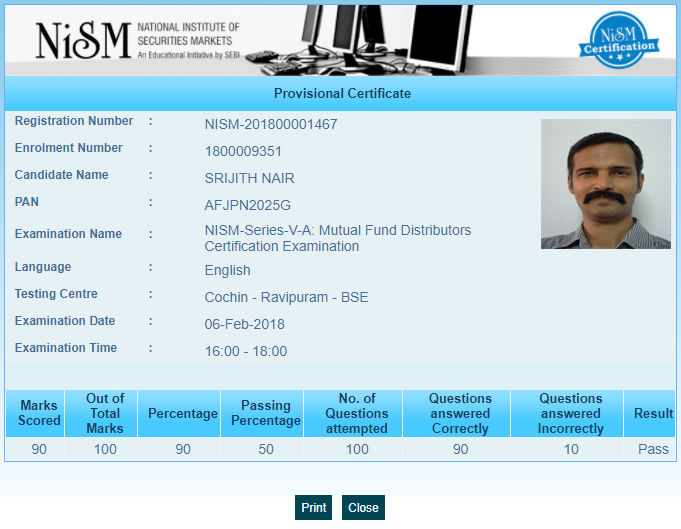This screenshot has width=681, height=529.
Task: Click the NISM logo in the header
Action: [83, 40]
